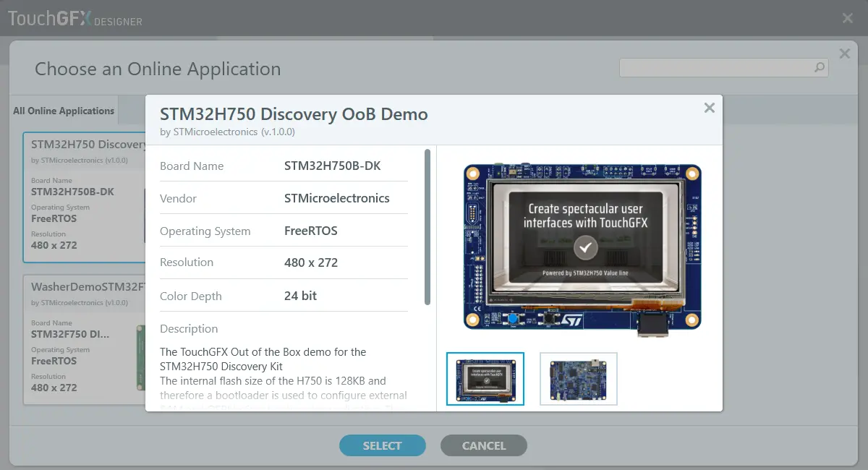Click the Description heading

click(x=189, y=328)
